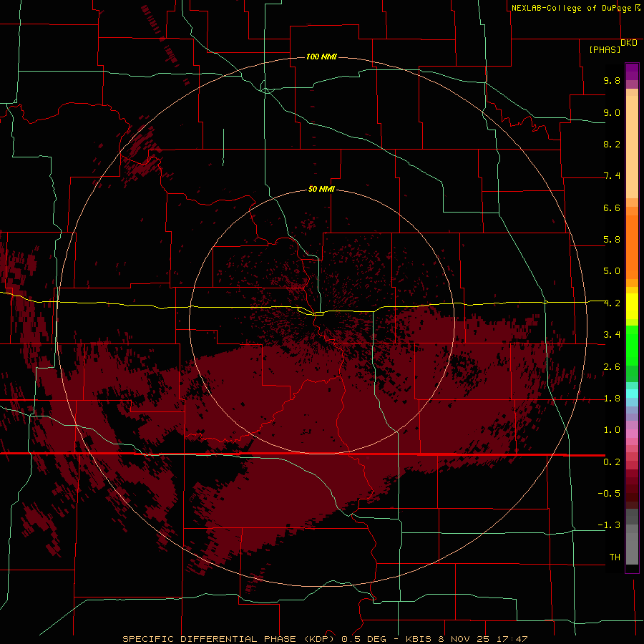Image resolution: width=644 pixels, height=644 pixels.
Task: Click the 100 NMI range ring label
Action: (x=321, y=57)
